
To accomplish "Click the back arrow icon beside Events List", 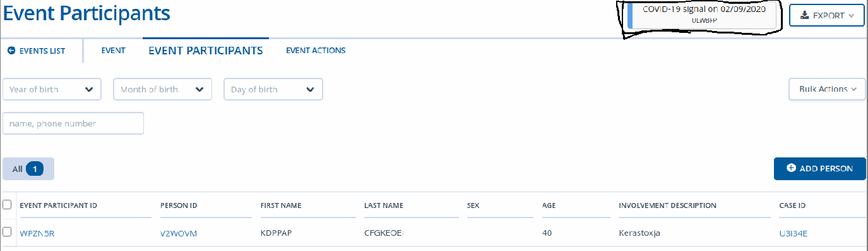I will (x=11, y=51).
